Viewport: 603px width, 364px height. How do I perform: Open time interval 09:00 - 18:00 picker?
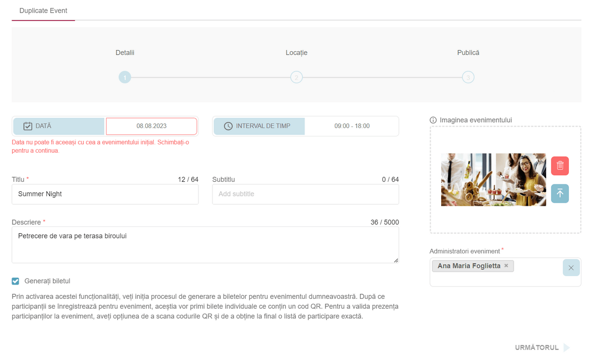[x=352, y=127]
